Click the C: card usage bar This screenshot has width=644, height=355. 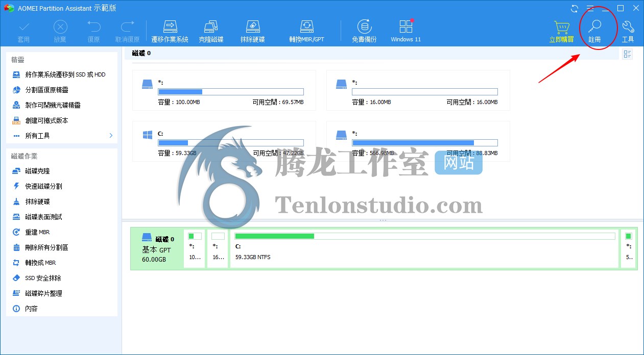[x=230, y=143]
